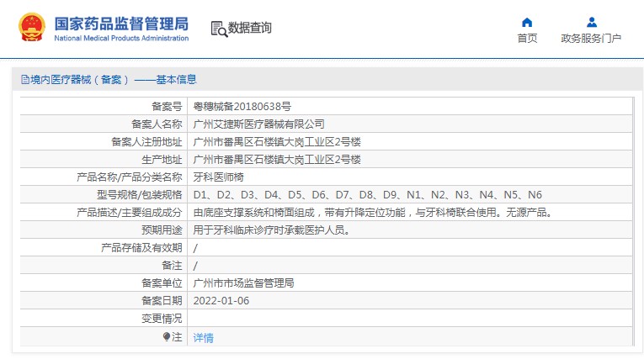Click the 备案号 label cell
644x359 pixels.
pyautogui.click(x=167, y=107)
